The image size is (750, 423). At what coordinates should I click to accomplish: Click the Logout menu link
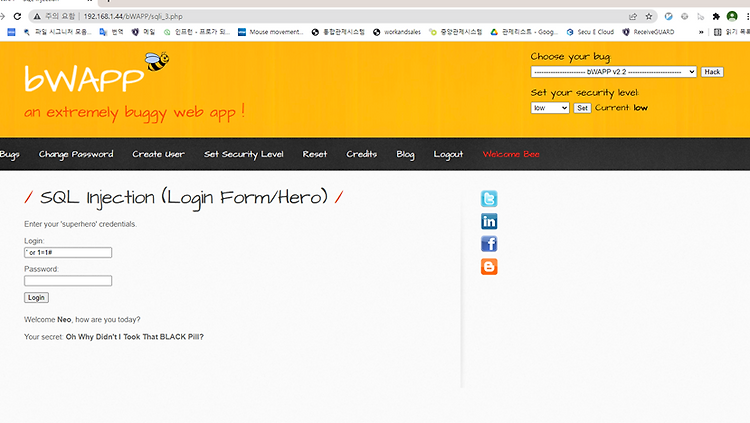click(448, 154)
